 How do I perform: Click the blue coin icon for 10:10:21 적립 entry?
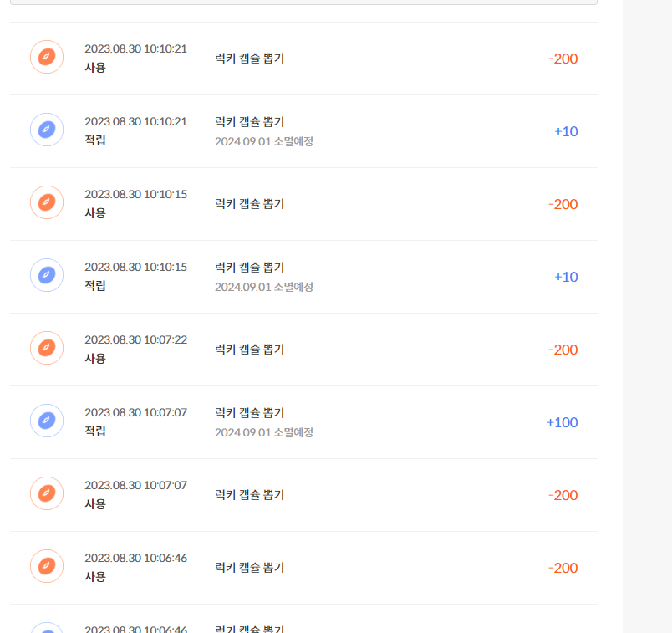pyautogui.click(x=47, y=130)
